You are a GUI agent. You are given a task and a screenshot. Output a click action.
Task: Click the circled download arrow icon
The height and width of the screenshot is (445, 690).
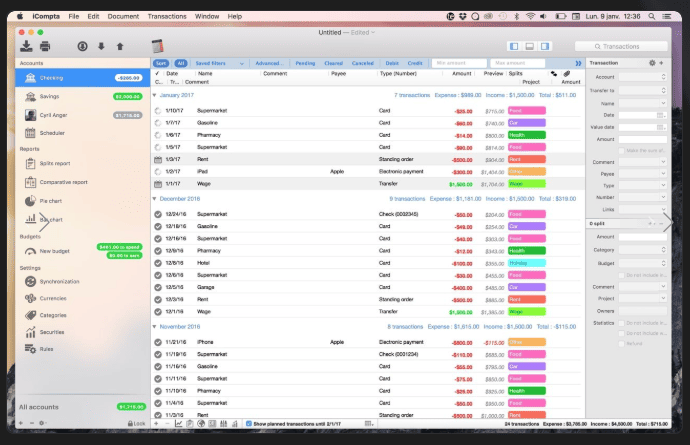click(x=82, y=46)
